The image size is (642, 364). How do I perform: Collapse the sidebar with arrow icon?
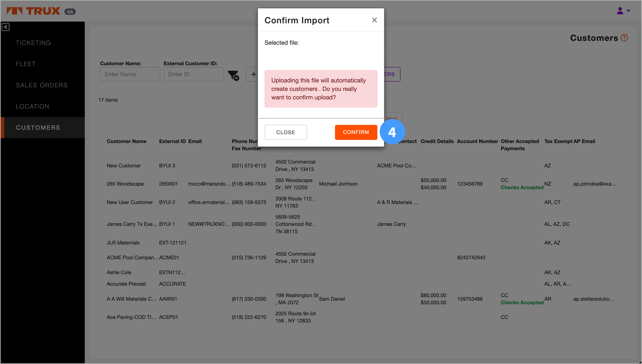(6, 27)
